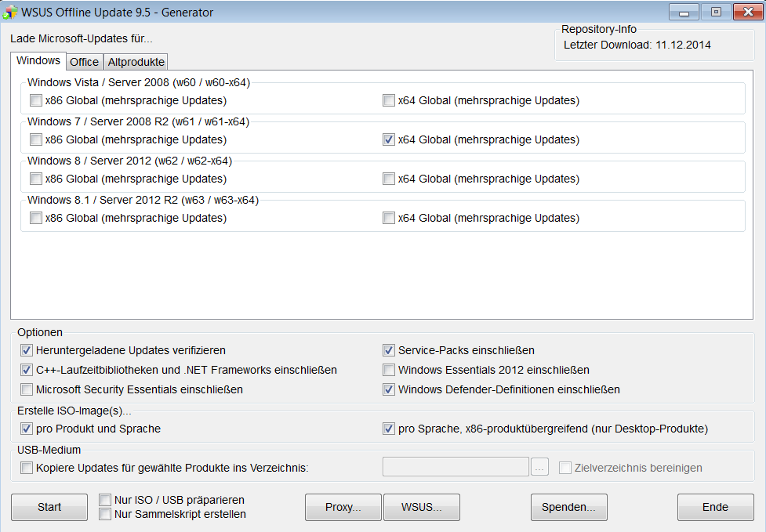
Task: Click the USB target directory browse button
Action: (x=539, y=468)
